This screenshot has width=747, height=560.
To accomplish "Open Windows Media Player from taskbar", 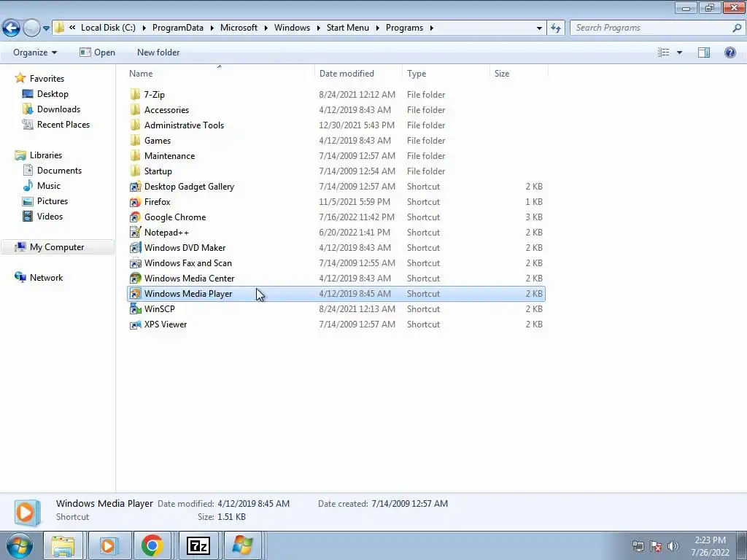I will 108,545.
